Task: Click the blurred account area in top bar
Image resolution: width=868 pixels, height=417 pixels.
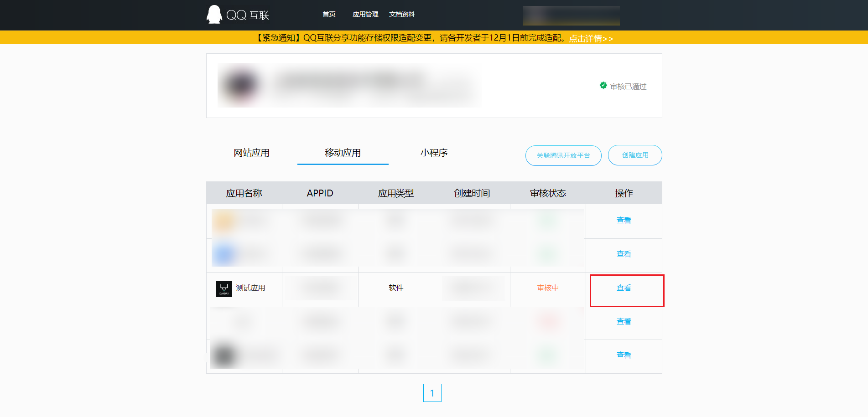Action: 571,15
